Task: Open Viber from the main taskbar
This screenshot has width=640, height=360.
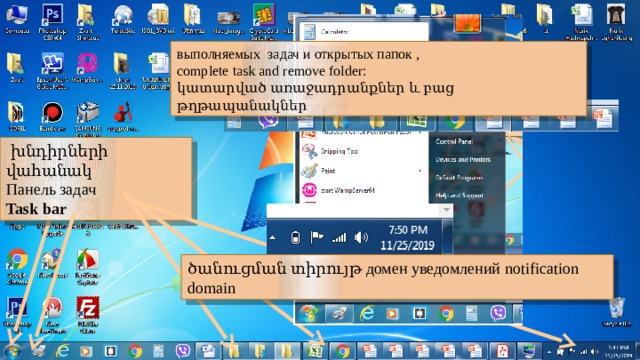Action: (183, 351)
